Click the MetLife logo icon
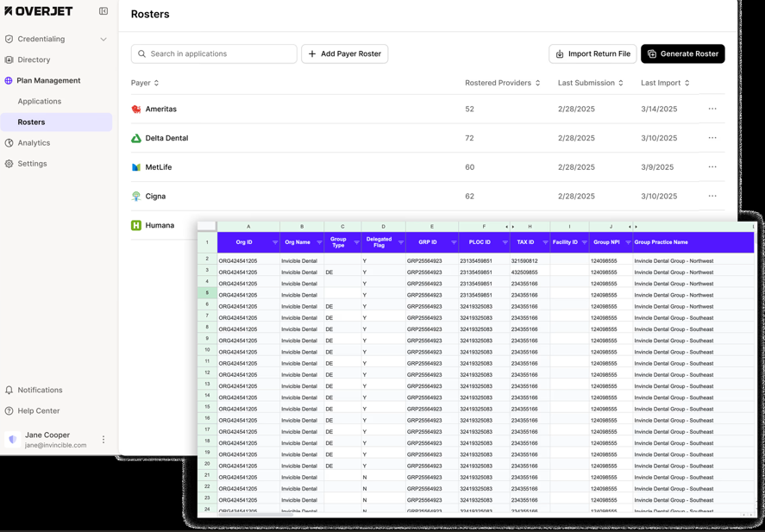This screenshot has height=532, width=765. 136,167
